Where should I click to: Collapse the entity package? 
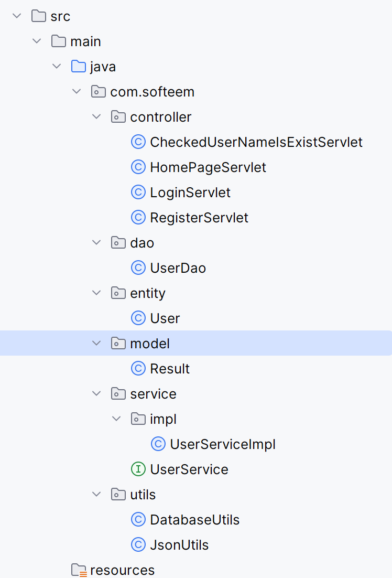tap(96, 293)
